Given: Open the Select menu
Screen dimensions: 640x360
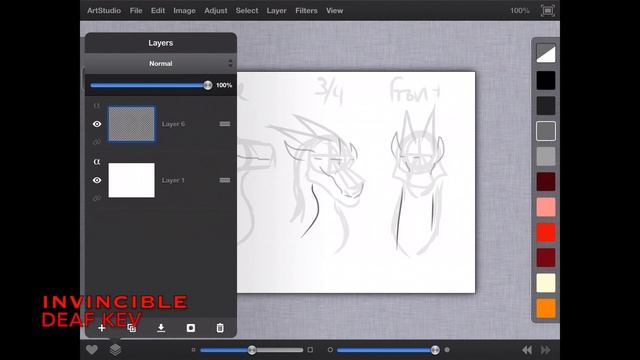Looking at the screenshot, I should (x=247, y=11).
